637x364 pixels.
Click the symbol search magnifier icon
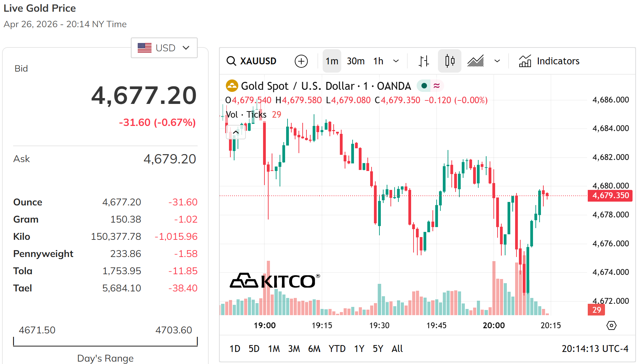231,61
